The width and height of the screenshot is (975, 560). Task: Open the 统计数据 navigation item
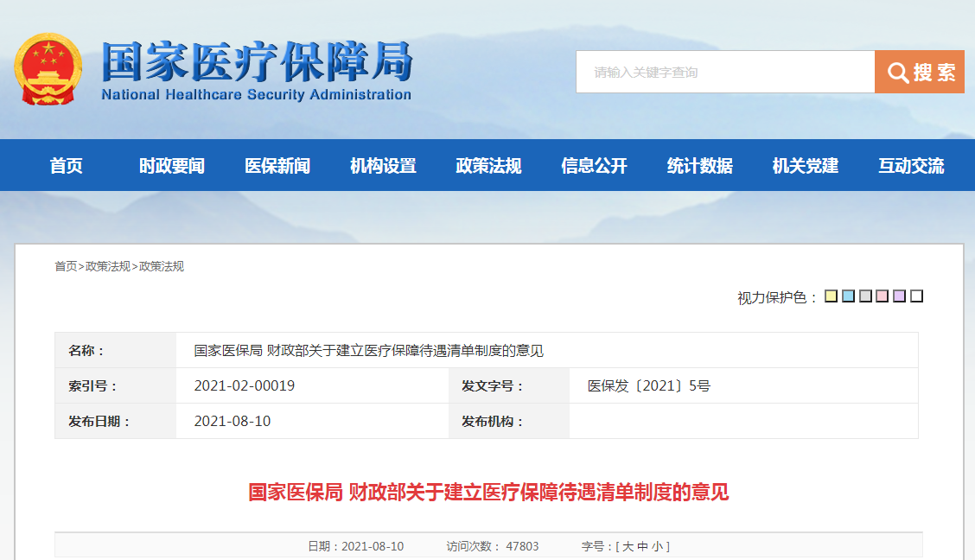(699, 165)
